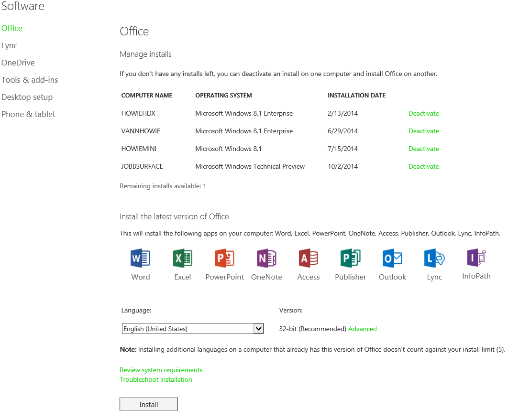Select OneDrive in the left navigation
508x420 pixels.
pyautogui.click(x=18, y=63)
